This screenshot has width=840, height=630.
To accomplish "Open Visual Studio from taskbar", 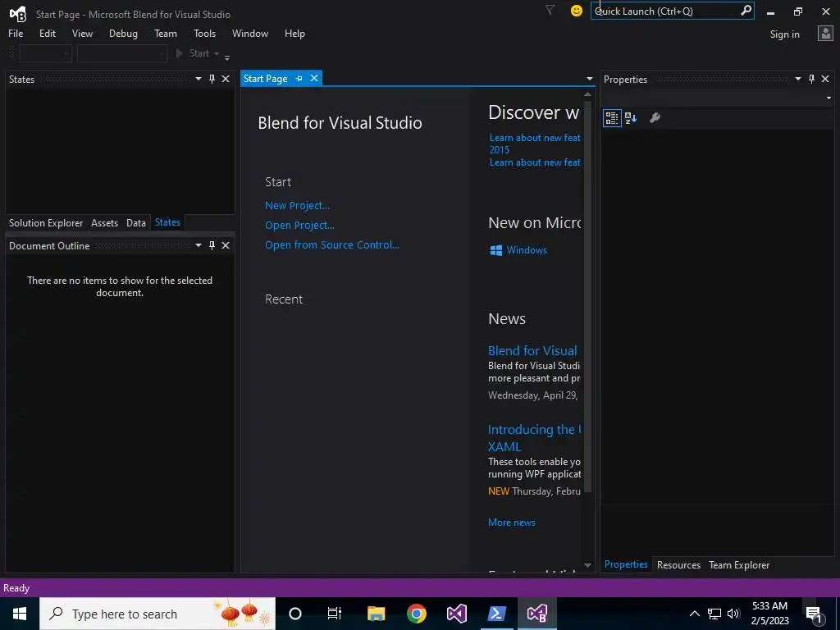I will tap(456, 614).
